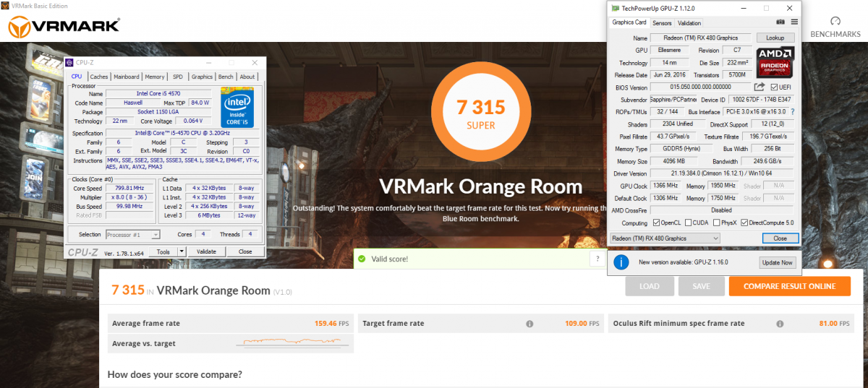Toggle the OpenCL checkbox
This screenshot has width=868, height=388.
coord(656,223)
